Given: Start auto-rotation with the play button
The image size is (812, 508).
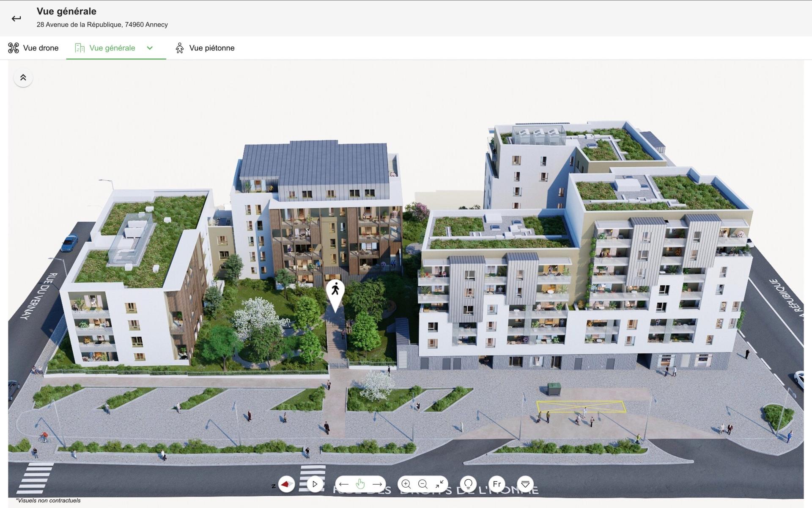Looking at the screenshot, I should pyautogui.click(x=315, y=484).
